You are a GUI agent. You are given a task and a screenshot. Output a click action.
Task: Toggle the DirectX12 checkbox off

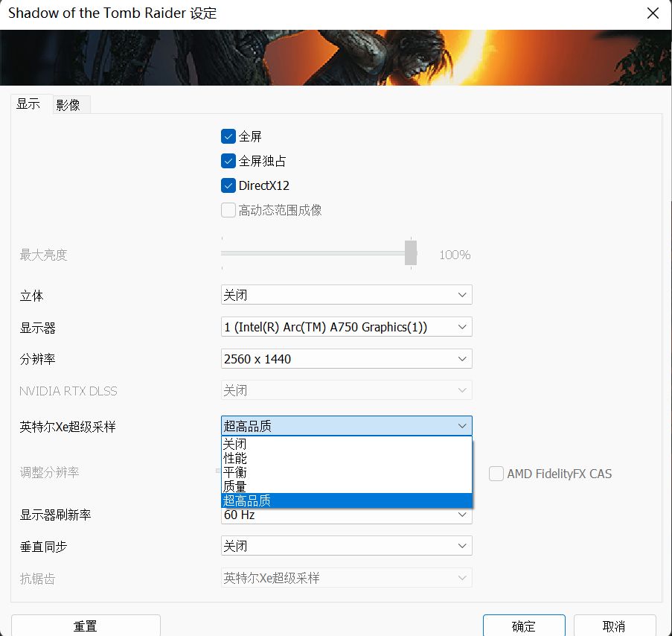pyautogui.click(x=228, y=185)
